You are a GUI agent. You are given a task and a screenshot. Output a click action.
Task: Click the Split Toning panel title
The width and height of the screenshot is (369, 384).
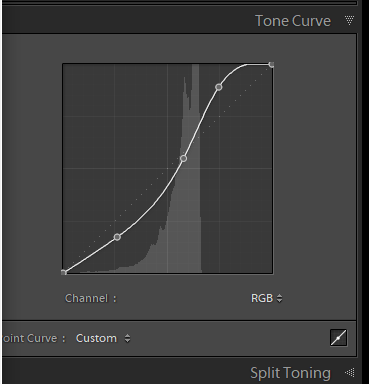(x=290, y=373)
